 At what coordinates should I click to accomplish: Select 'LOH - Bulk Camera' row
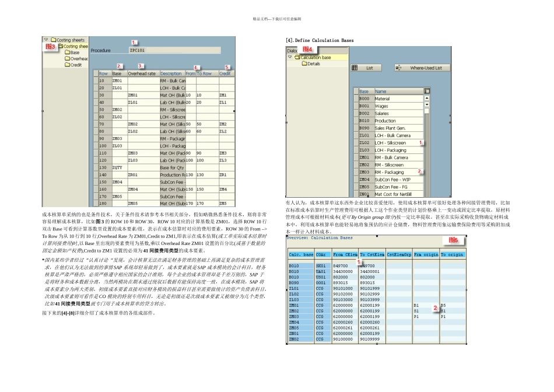click(391, 135)
